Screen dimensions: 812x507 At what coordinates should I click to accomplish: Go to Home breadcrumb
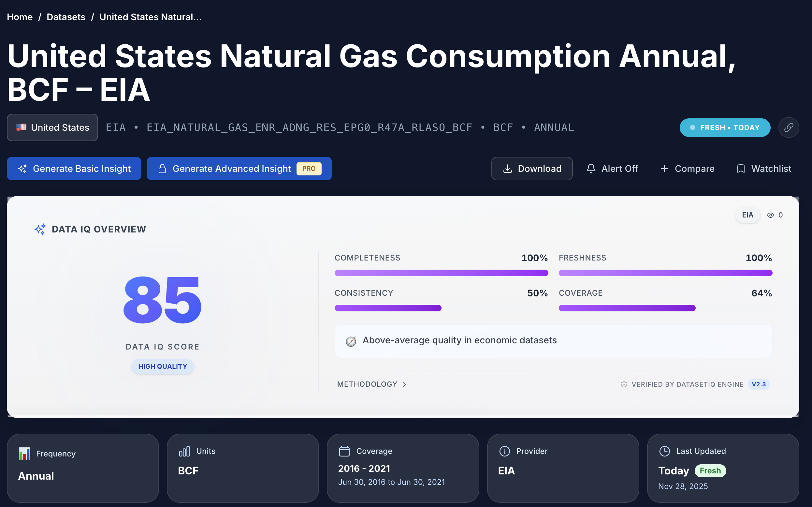point(20,17)
